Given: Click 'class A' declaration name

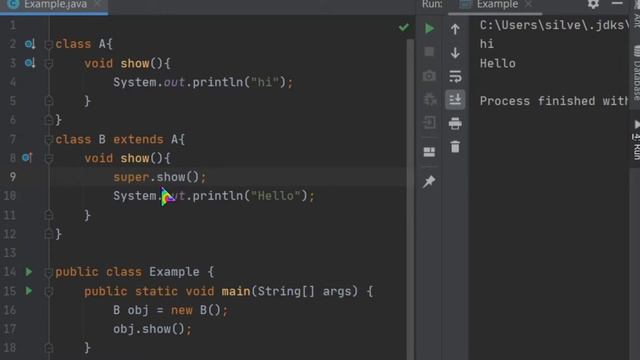Looking at the screenshot, I should tap(102, 44).
